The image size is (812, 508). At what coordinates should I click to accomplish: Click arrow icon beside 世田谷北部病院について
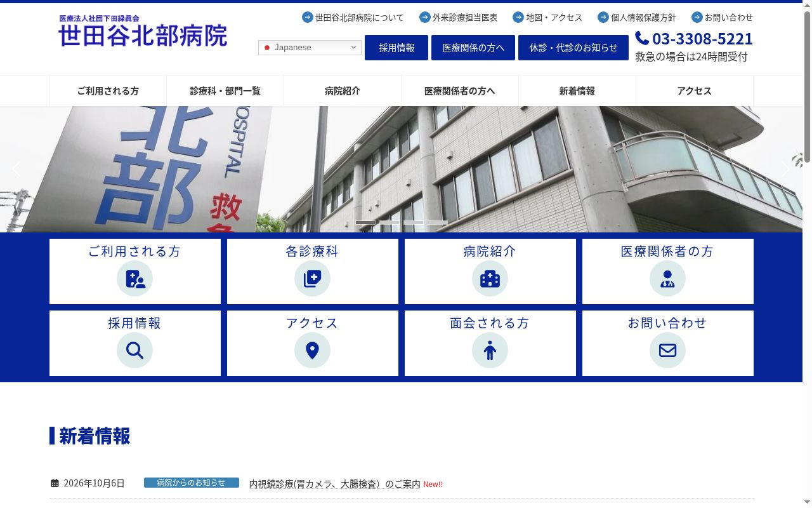pyautogui.click(x=308, y=17)
